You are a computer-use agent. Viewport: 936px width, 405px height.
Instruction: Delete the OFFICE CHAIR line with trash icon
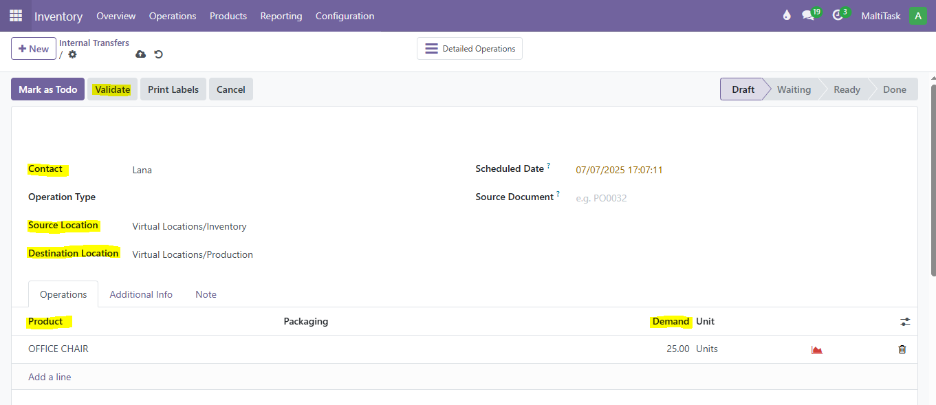click(x=902, y=349)
